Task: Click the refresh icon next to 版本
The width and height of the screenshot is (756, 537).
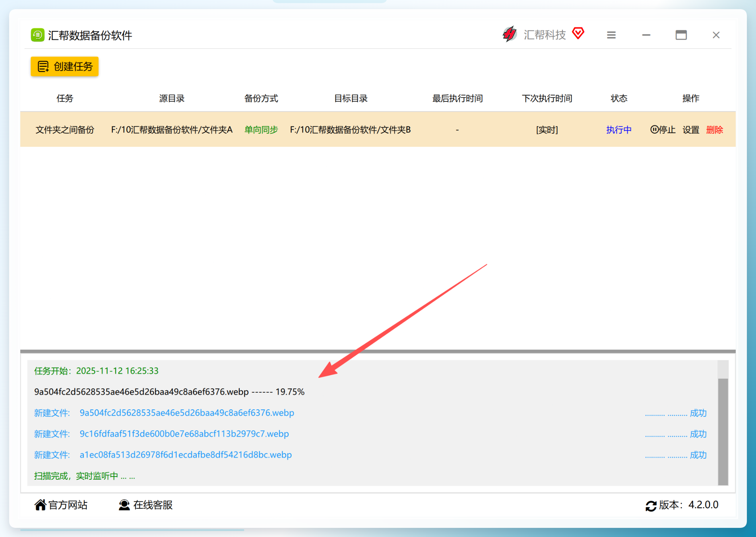Action: click(651, 506)
